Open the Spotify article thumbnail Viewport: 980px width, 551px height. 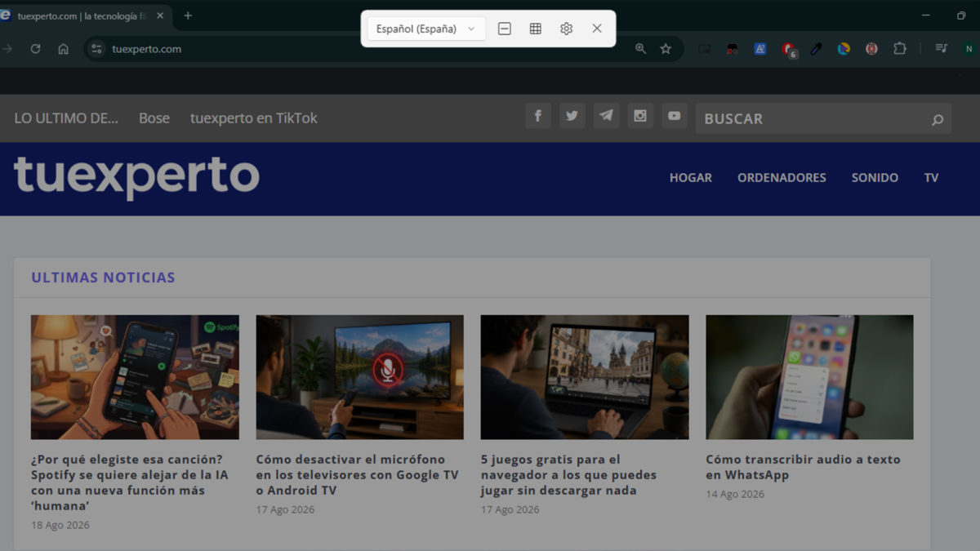pos(135,377)
